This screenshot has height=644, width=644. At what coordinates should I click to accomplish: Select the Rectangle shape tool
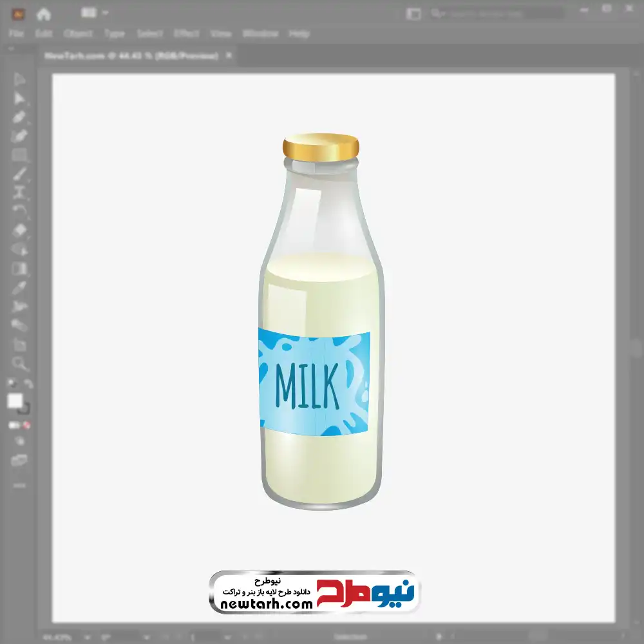pyautogui.click(x=19, y=155)
